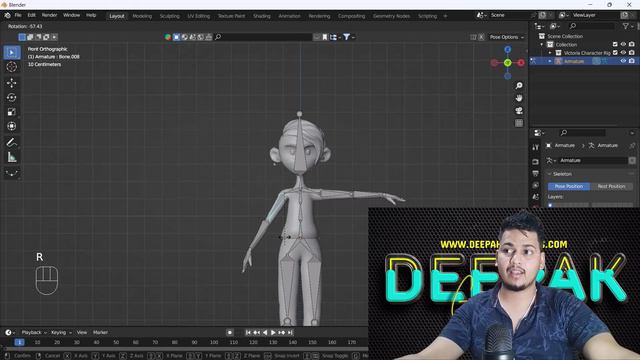Open the Keying dropdown

[61, 333]
